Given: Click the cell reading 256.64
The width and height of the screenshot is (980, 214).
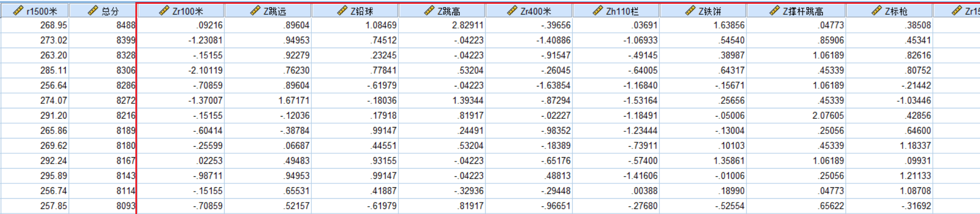Looking at the screenshot, I should click(x=35, y=85).
